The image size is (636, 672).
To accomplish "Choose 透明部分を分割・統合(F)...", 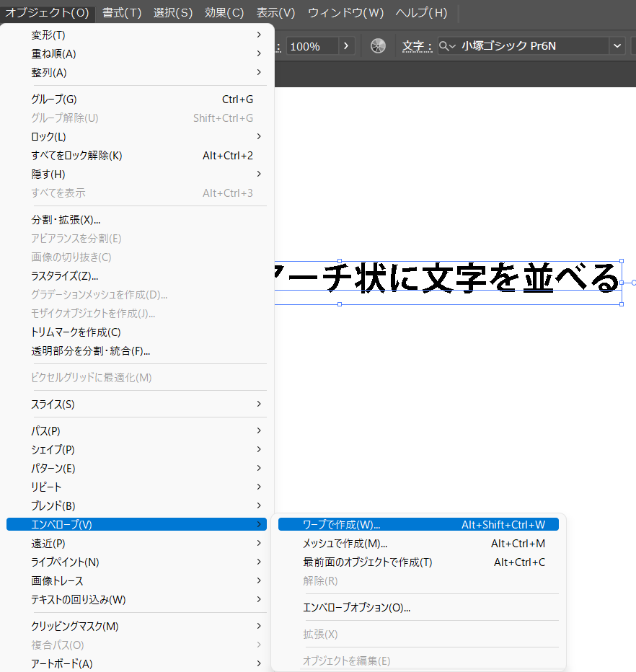I will coord(137,351).
